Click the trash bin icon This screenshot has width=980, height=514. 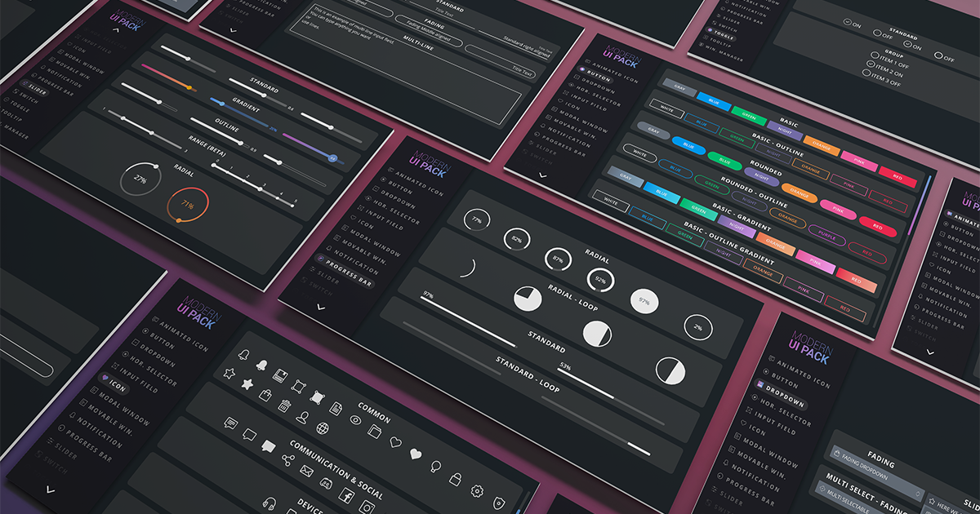284,405
